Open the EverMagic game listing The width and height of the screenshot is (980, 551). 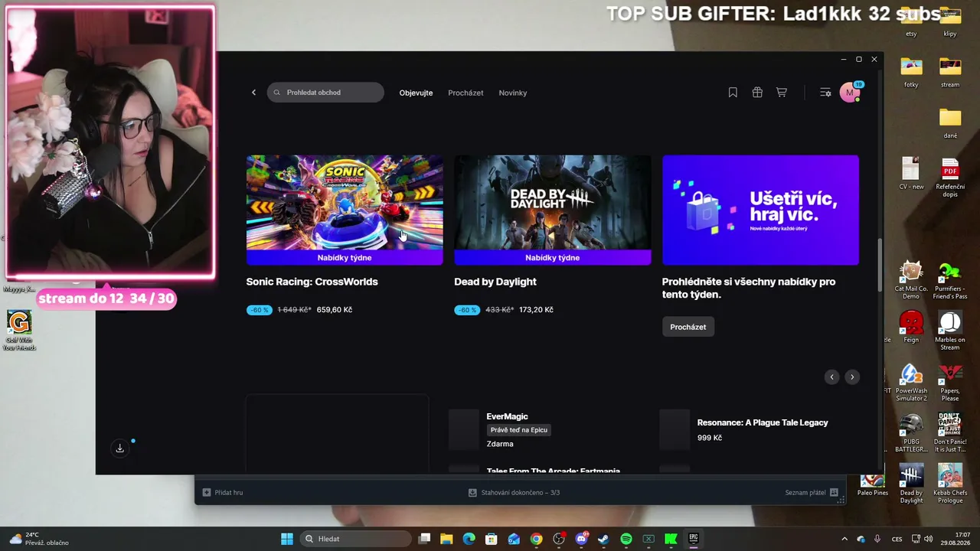[x=507, y=416]
